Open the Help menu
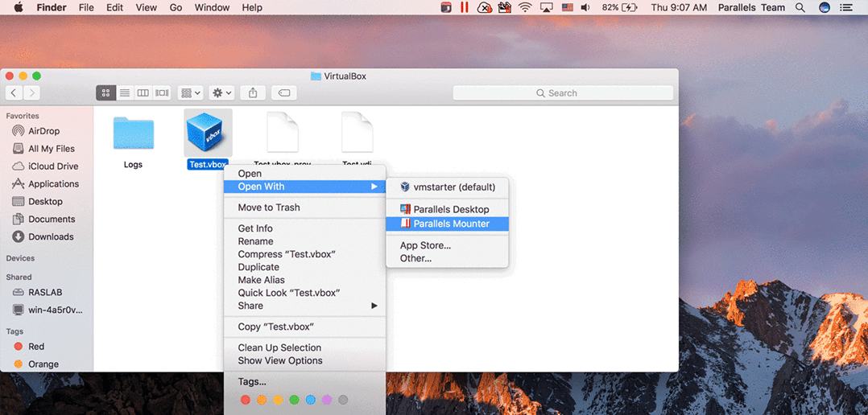The image size is (868, 415). [x=253, y=8]
